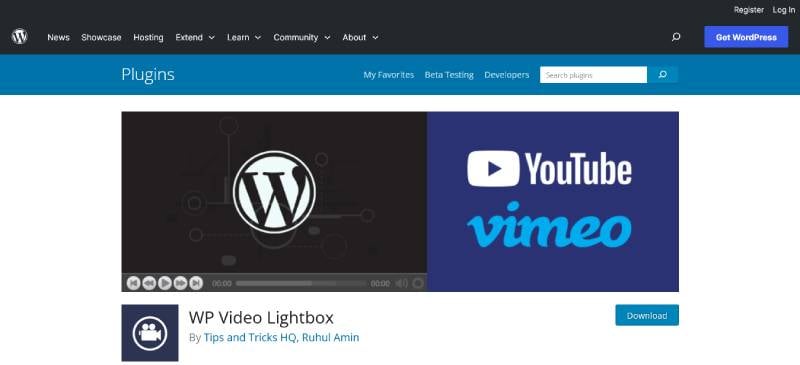
Task: Click the Get WordPress button
Action: (x=746, y=37)
